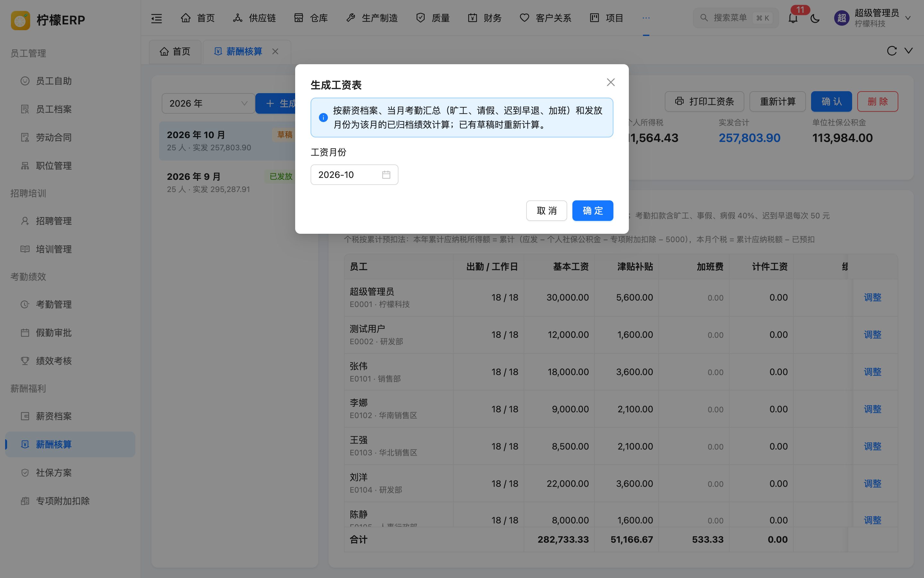Click the refresh icon in the tab bar

(892, 51)
